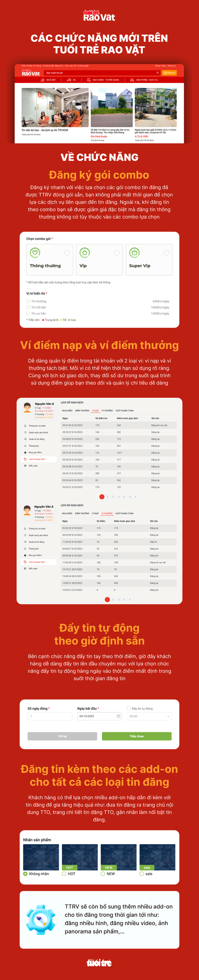Open the Điều khoản sử dụng link
The width and height of the screenshot is (199, 980).
[x=32, y=65]
